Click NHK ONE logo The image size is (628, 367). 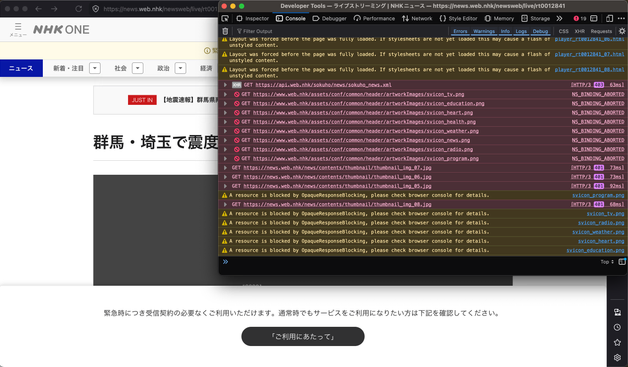point(61,30)
